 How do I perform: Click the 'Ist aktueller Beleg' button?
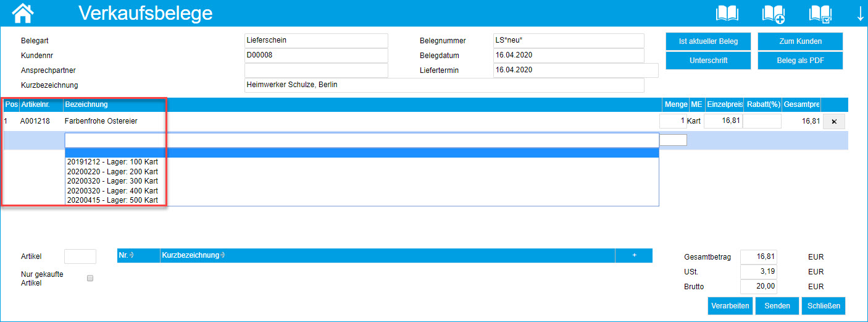[x=708, y=41]
